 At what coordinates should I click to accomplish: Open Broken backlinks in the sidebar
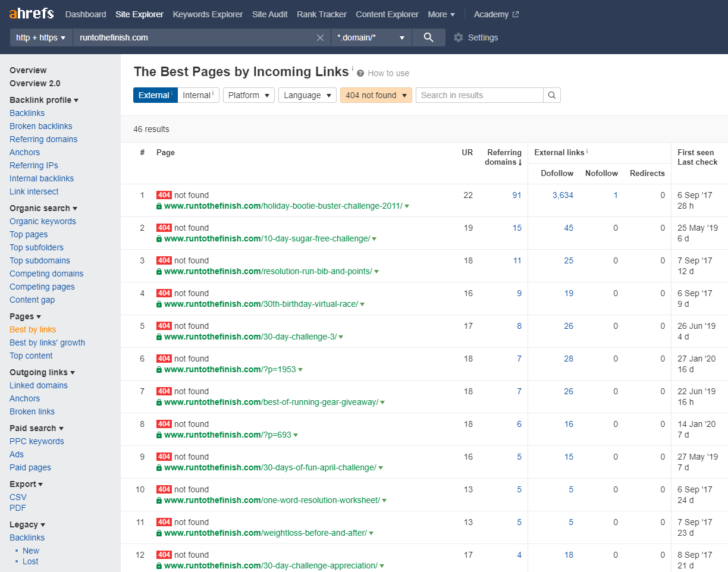click(41, 126)
